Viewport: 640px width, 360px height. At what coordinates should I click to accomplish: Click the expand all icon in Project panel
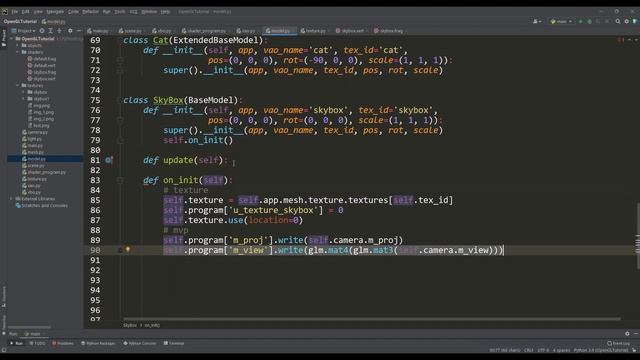51,31
